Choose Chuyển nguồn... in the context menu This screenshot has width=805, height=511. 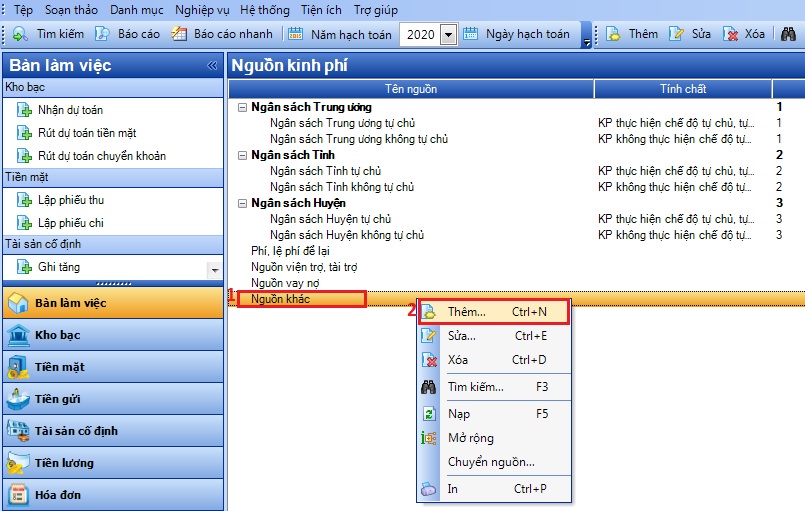[494, 462]
